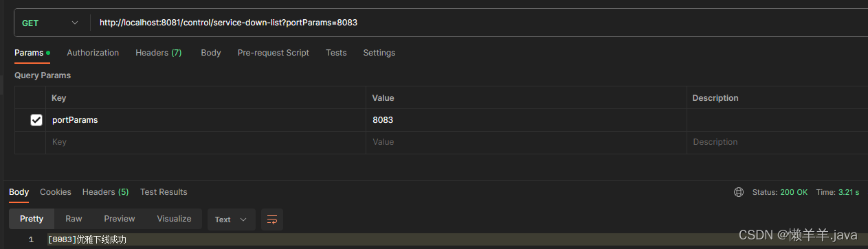Screen dimensions: 868x249
Task: Open the request Headers (7) tab
Action: (159, 53)
